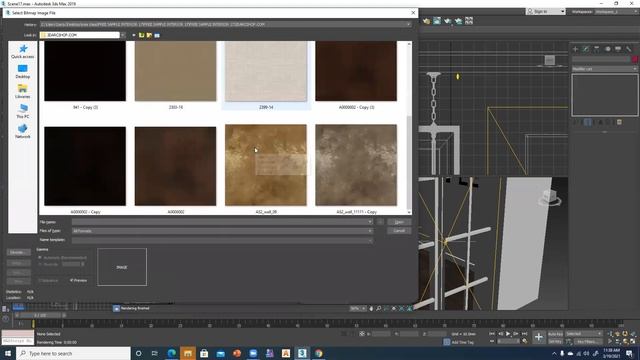Open Chrome from the taskbar
Image resolution: width=640 pixels, height=360 pixels.
click(319, 353)
